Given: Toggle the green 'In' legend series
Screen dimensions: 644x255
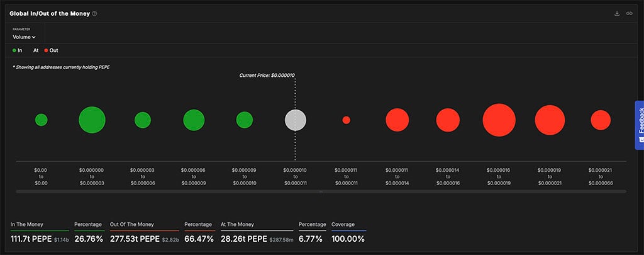Looking at the screenshot, I should (x=17, y=50).
